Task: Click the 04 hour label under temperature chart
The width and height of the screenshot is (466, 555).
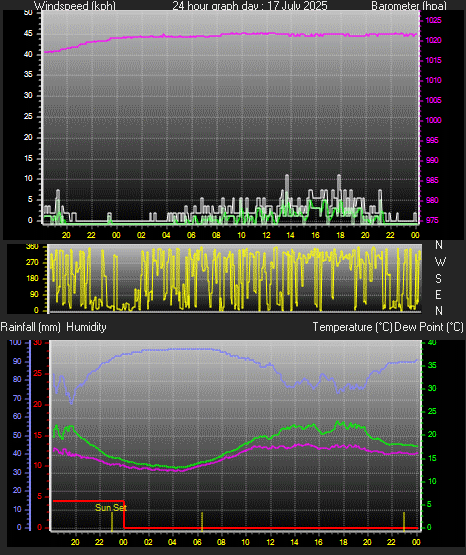Action: coord(172,542)
